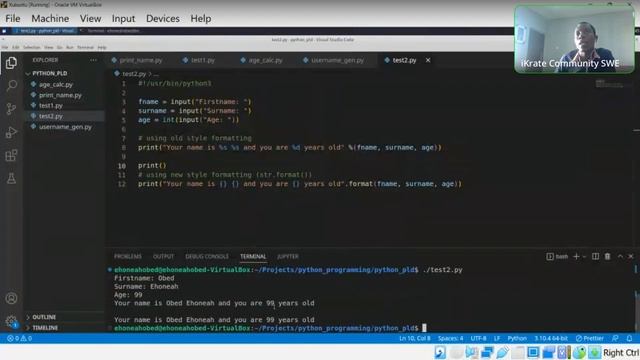Click errors and warnings count in status bar
This screenshot has width=640, height=360.
pos(19,338)
